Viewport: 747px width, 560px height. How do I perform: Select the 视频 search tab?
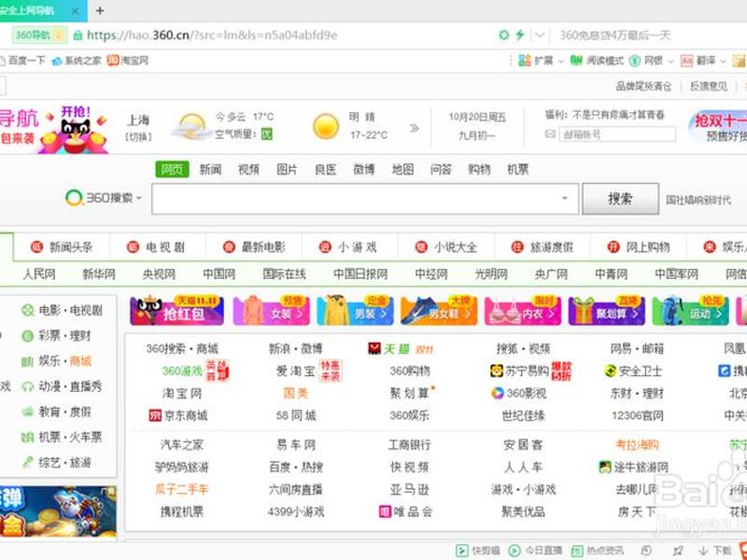(248, 169)
